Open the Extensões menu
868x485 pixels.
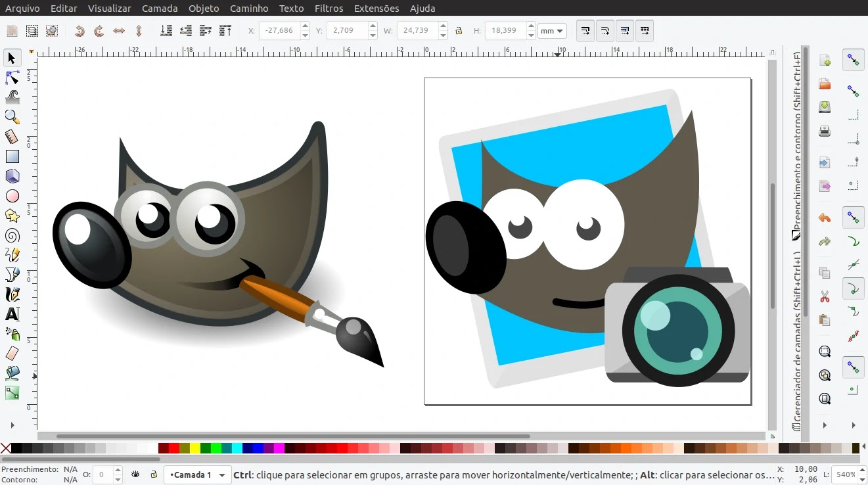[377, 9]
